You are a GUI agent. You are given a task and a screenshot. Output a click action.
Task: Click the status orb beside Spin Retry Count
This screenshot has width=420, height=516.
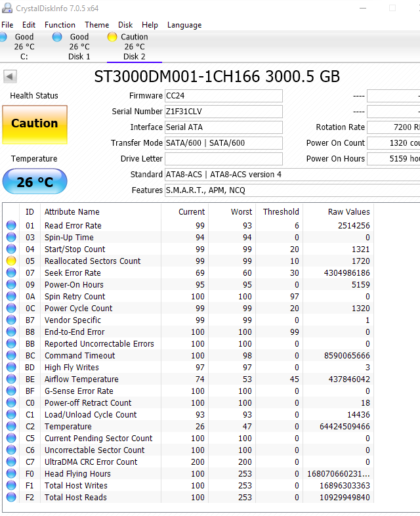click(11, 297)
